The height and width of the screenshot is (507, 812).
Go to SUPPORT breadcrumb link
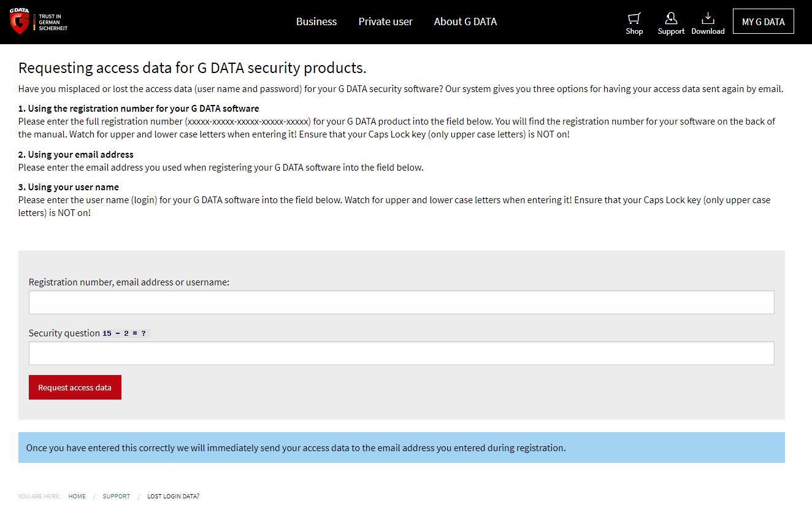(117, 496)
